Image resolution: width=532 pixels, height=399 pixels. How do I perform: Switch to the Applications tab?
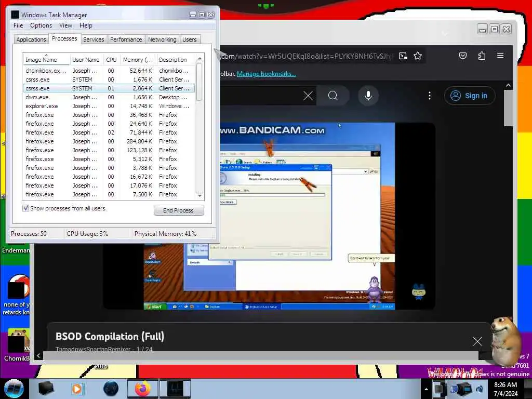pos(31,39)
